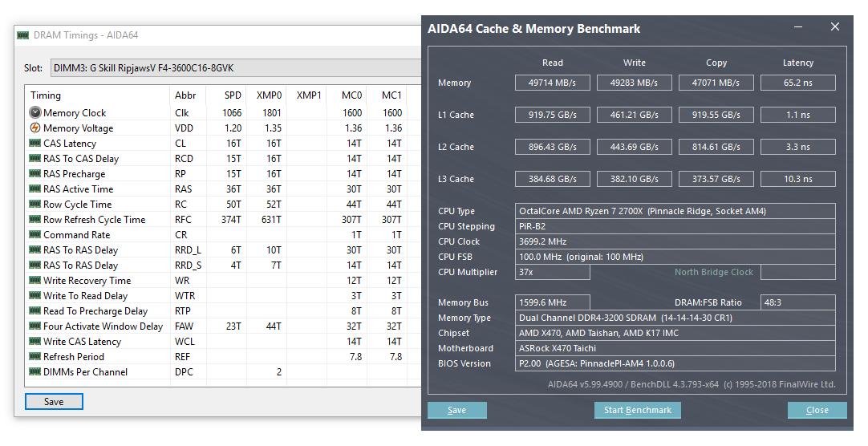Click the Write Recovery Time chip icon
The width and height of the screenshot is (868, 446).
pyautogui.click(x=34, y=280)
